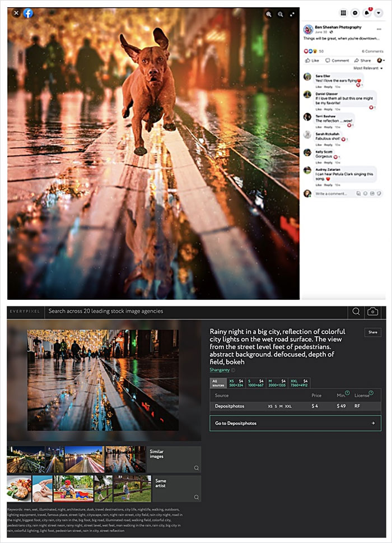Screen dimensions: 392x543
Task: Click the Facebook logo icon
Action: coord(28,13)
